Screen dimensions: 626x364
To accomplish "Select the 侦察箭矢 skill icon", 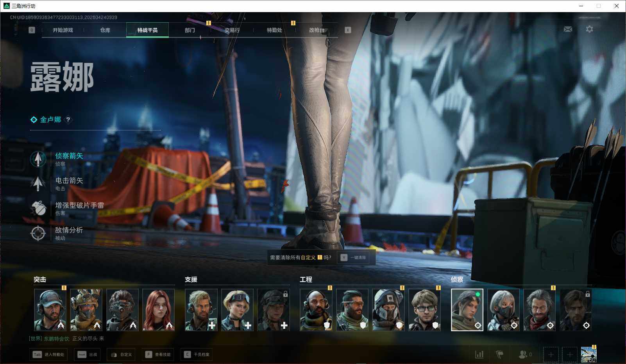I will pyautogui.click(x=38, y=159).
